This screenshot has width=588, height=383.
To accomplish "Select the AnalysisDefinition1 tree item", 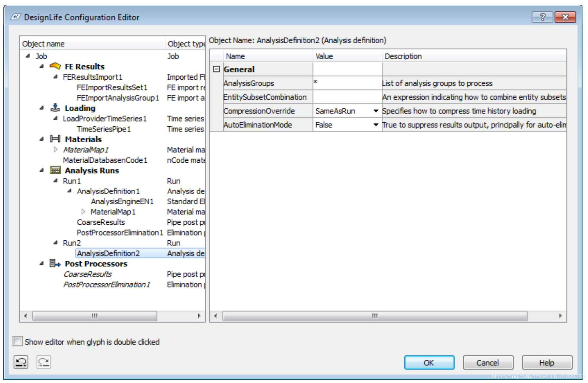I will coord(108,191).
